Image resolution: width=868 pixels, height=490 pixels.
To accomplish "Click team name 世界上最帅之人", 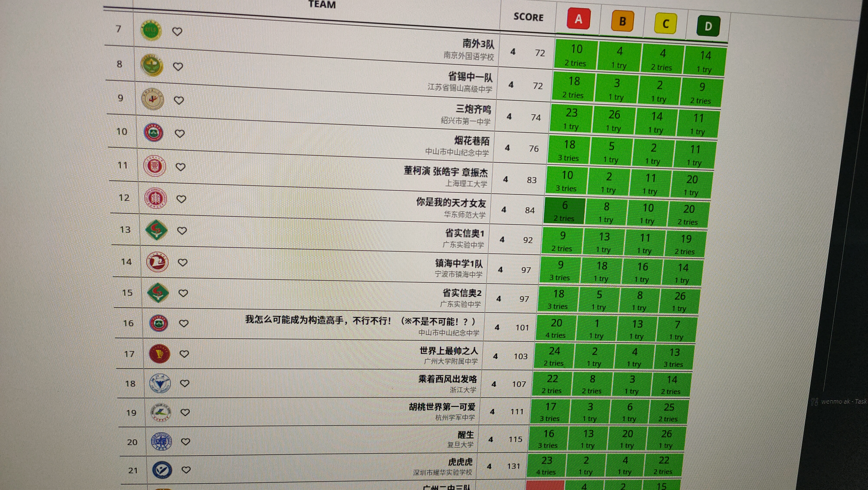I will click(449, 351).
